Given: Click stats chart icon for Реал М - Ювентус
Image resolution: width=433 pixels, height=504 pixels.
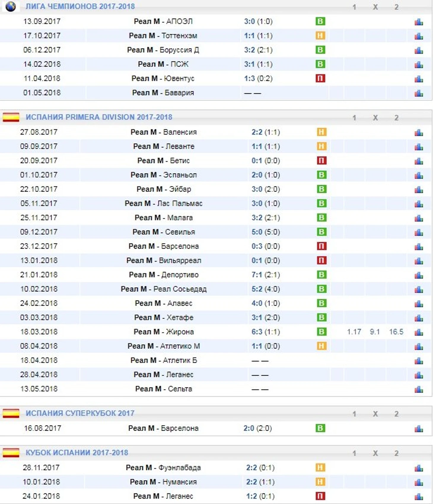Looking at the screenshot, I should pos(419,79).
